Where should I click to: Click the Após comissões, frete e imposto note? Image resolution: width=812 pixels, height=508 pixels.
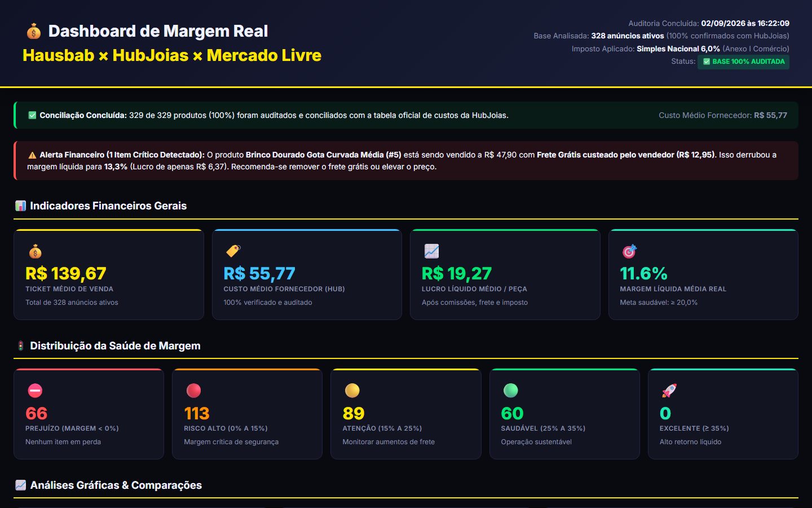tap(475, 303)
